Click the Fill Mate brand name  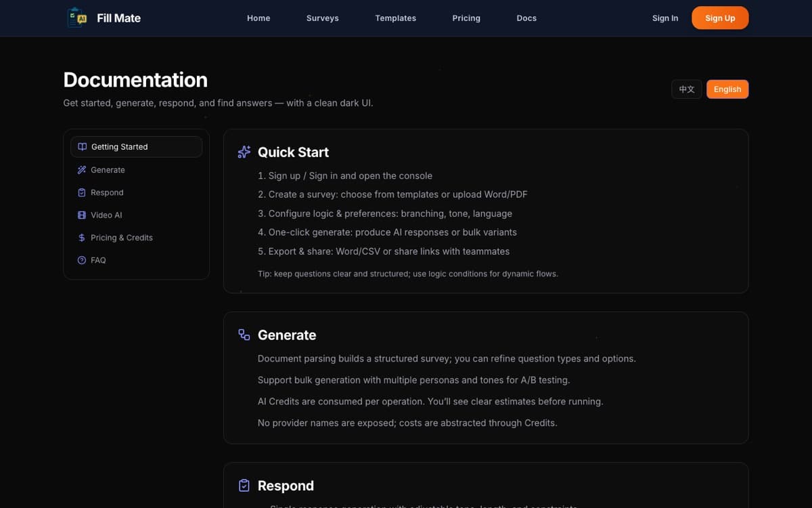tap(118, 18)
